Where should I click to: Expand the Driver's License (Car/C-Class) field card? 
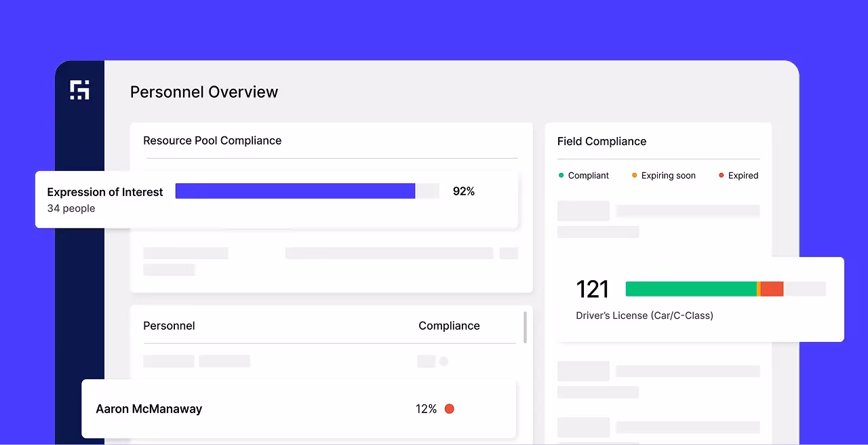644,315
